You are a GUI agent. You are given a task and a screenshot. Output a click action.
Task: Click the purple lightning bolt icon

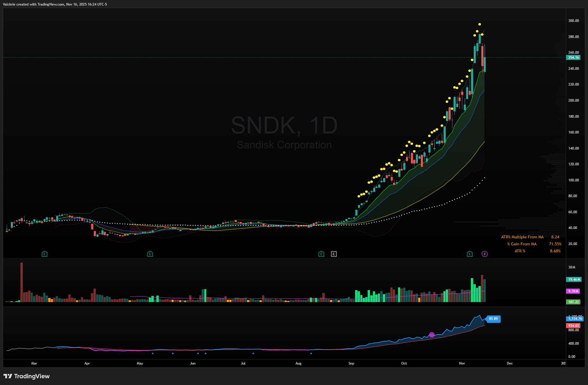485,254
